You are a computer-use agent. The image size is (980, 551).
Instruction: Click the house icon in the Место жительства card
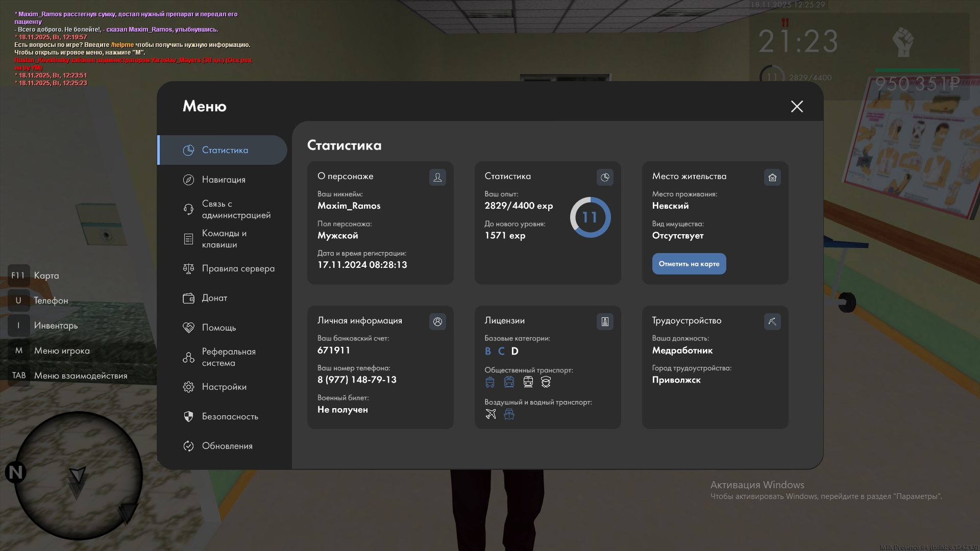pyautogui.click(x=772, y=177)
